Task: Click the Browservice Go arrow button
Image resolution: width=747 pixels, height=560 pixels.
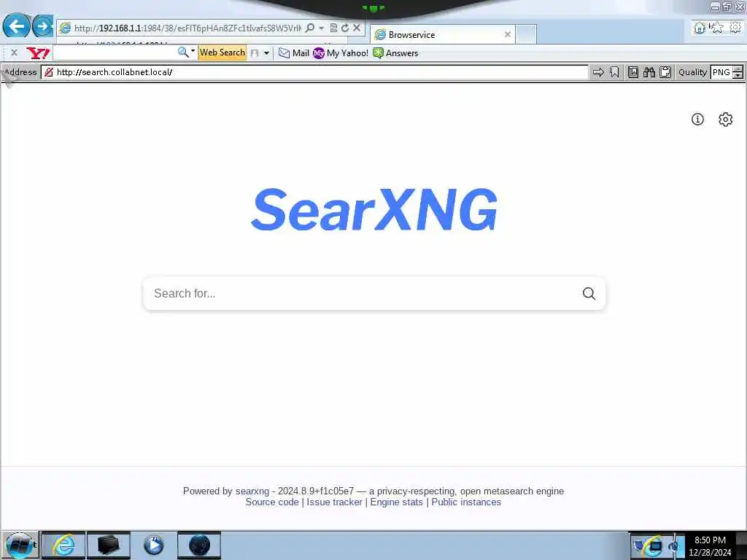Action: (598, 72)
